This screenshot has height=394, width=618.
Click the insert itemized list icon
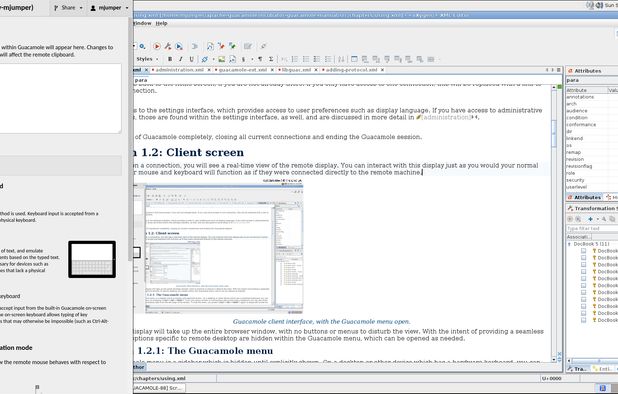click(306, 59)
